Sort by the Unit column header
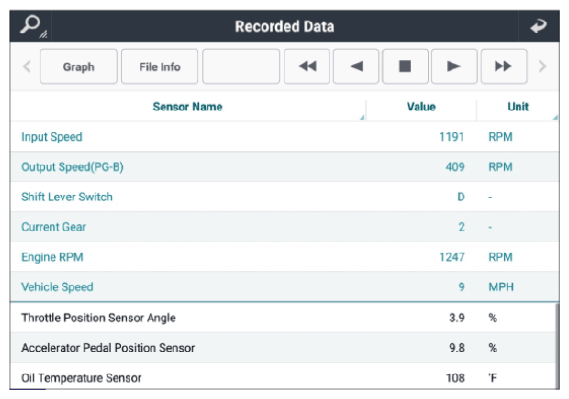 click(518, 107)
